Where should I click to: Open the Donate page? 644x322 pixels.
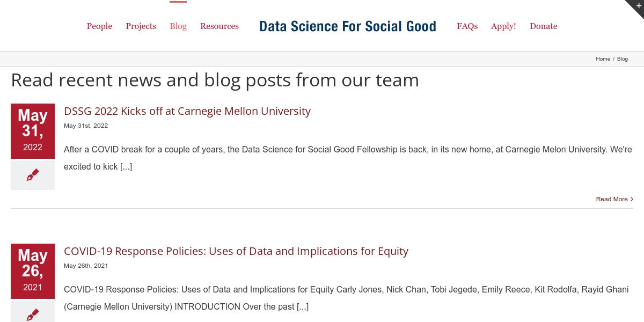click(x=543, y=26)
